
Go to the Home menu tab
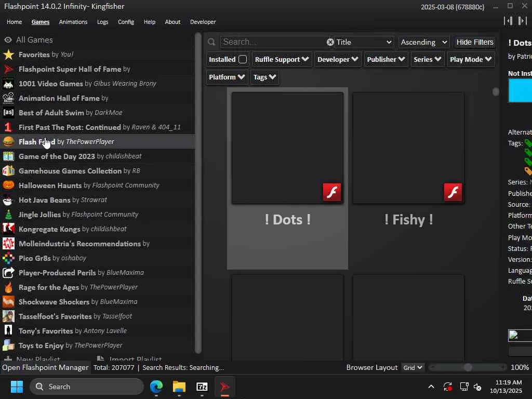[14, 22]
